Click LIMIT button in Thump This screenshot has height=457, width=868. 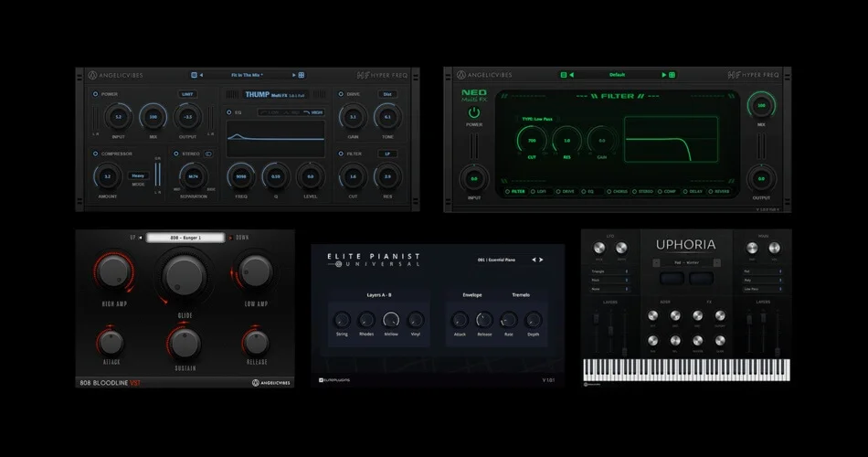187,94
